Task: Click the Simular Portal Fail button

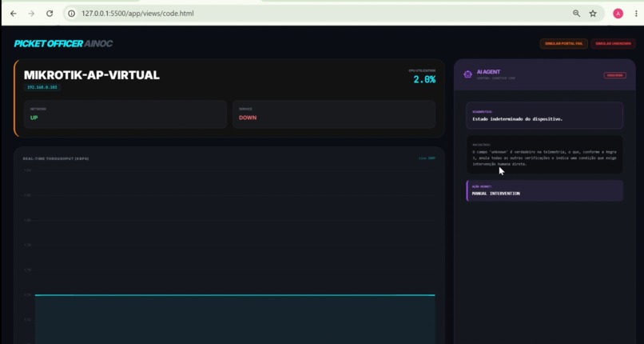Action: point(563,43)
